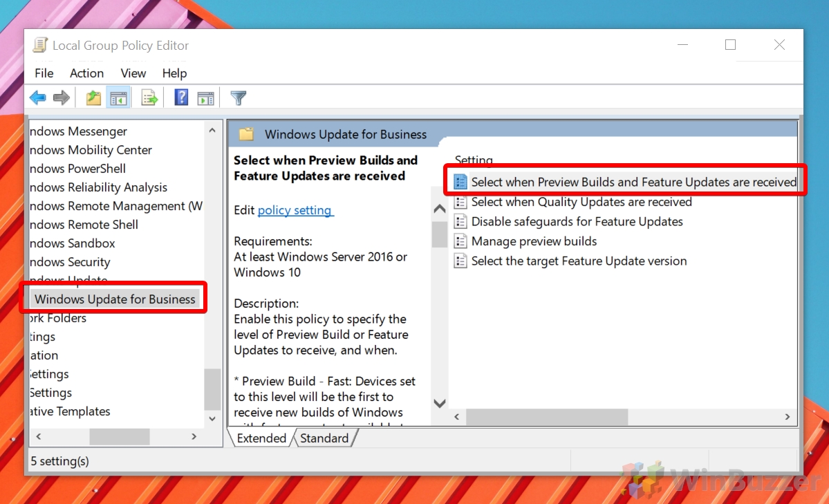
Task: Click the Local Group Policy Editor title icon
Action: click(40, 45)
